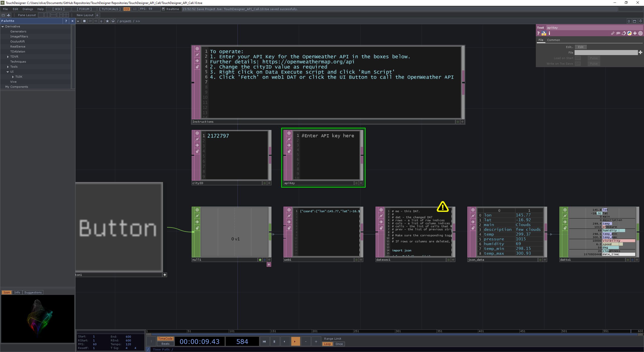Switch to the Suggestions tab below the palette
This screenshot has width=644, height=352.
[x=33, y=292]
